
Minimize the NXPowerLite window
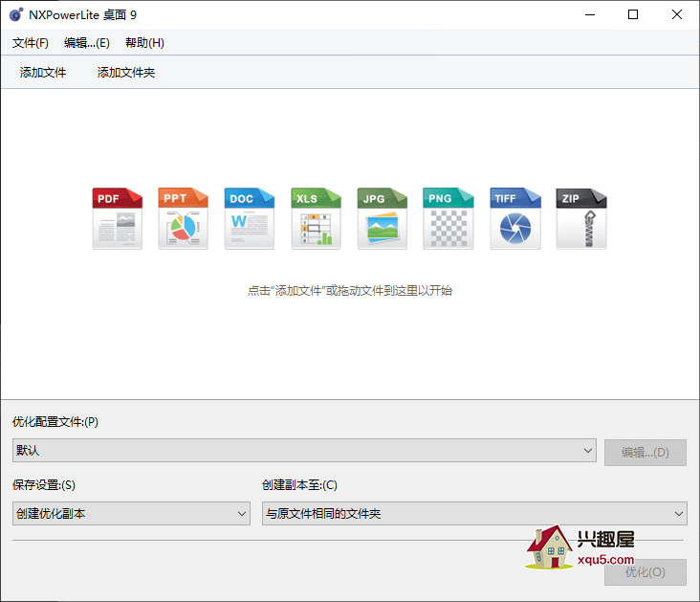(590, 14)
